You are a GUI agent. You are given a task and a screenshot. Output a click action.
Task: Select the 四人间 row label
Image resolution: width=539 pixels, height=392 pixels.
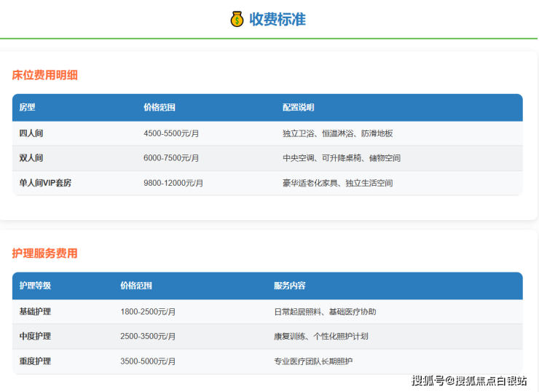[31, 133]
